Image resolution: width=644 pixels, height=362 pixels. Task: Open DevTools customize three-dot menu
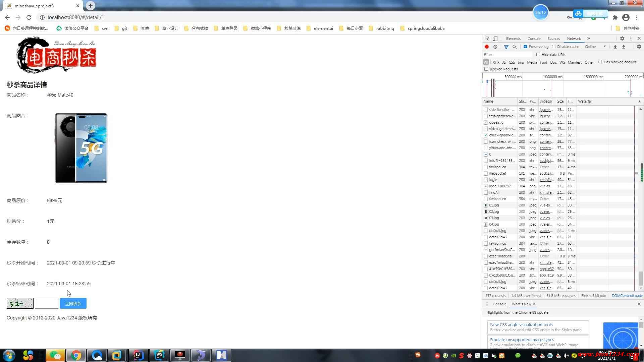(631, 39)
